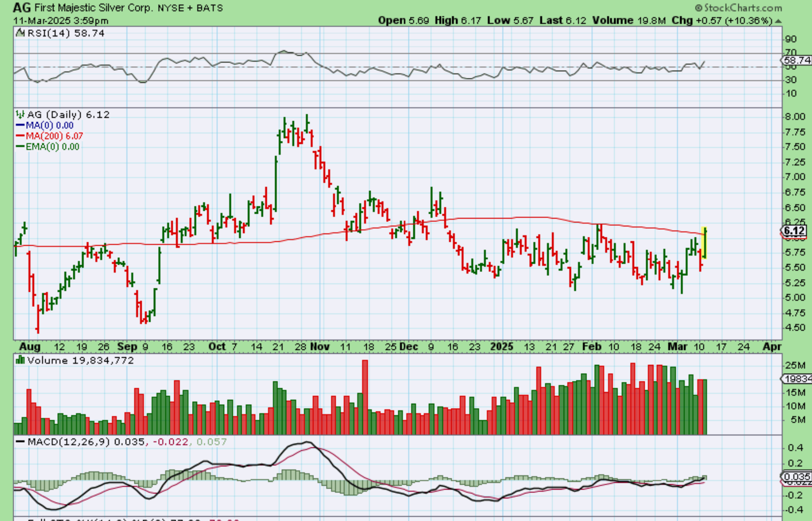The height and width of the screenshot is (521, 812).
Task: Click the Aug month label on the date axis
Action: coord(30,346)
